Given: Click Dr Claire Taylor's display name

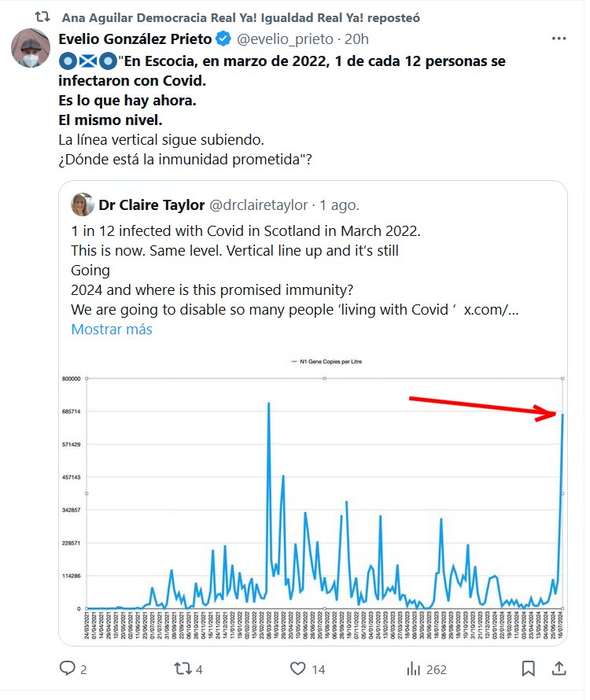Looking at the screenshot, I should point(150,205).
